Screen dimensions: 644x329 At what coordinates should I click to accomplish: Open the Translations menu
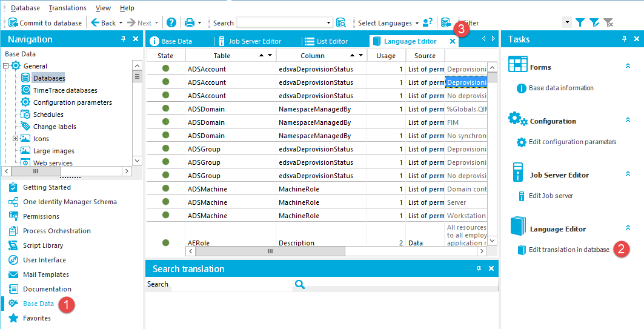click(67, 8)
